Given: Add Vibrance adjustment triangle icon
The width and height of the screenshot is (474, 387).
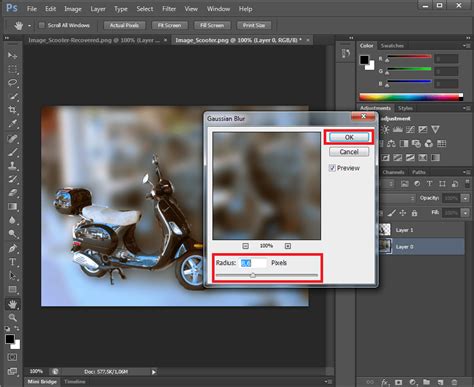Looking at the screenshot, I should click(x=435, y=129).
